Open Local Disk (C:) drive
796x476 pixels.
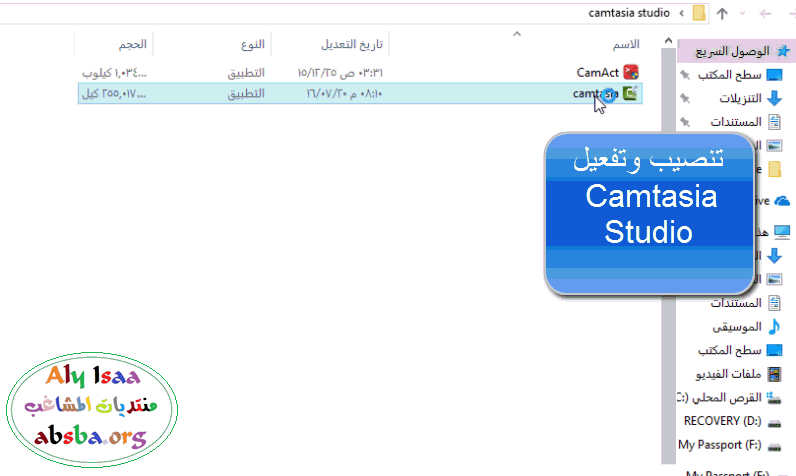click(x=725, y=397)
